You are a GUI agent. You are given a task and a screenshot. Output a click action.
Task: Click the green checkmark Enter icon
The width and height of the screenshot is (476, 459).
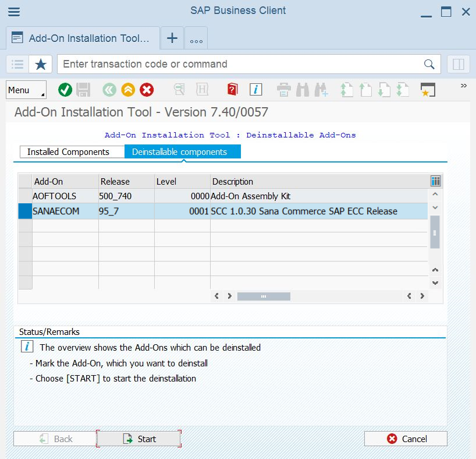(65, 90)
